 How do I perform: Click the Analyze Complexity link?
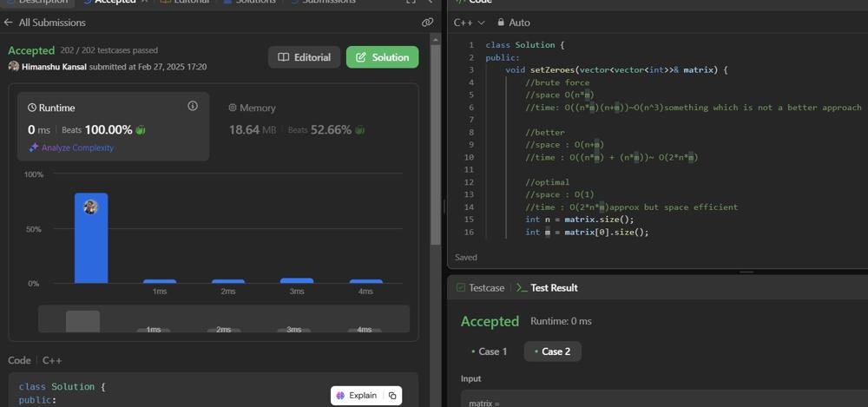tap(76, 148)
